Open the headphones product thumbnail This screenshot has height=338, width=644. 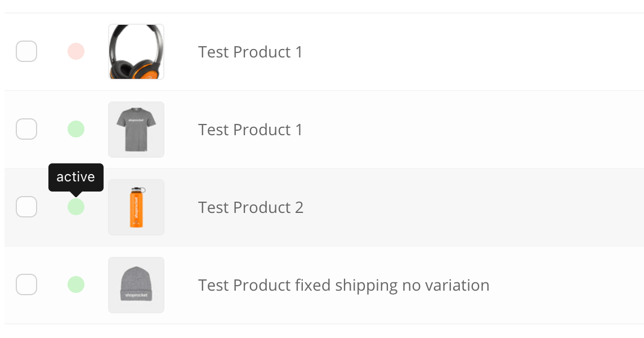point(136,52)
